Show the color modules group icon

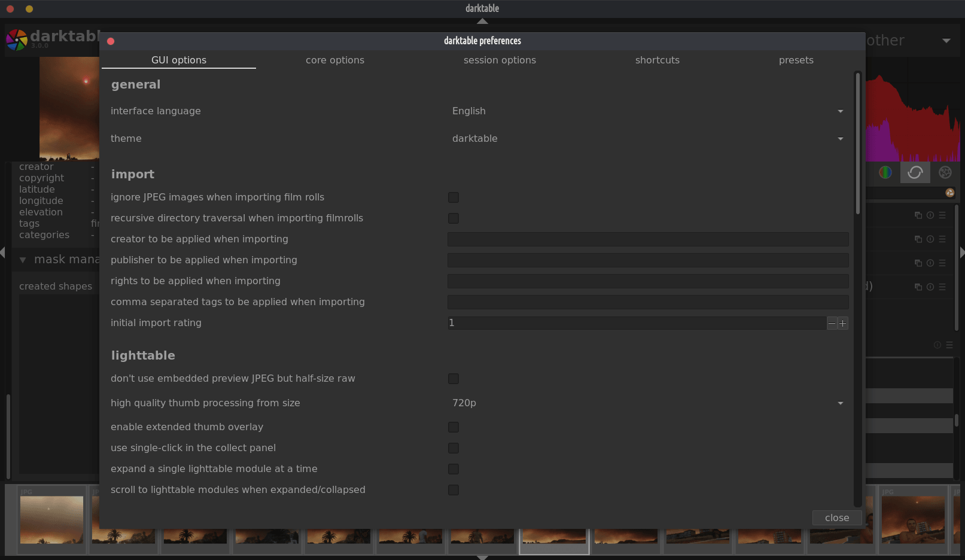[885, 172]
